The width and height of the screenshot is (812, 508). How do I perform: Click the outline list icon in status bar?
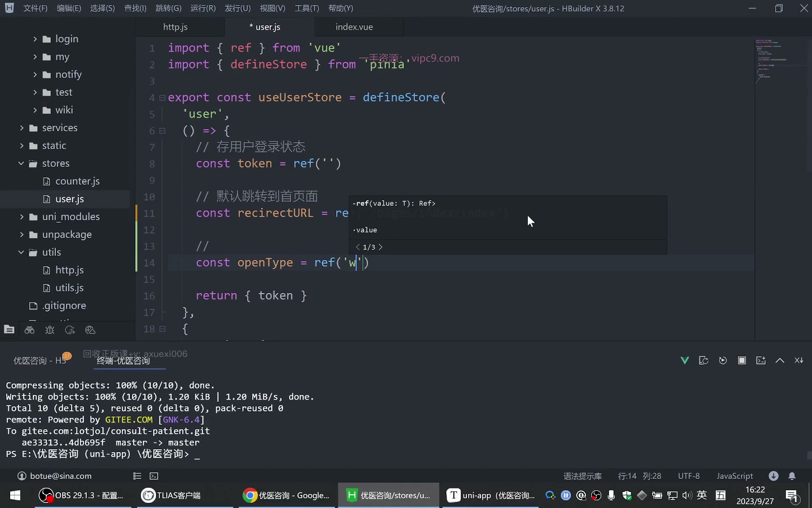(x=137, y=476)
